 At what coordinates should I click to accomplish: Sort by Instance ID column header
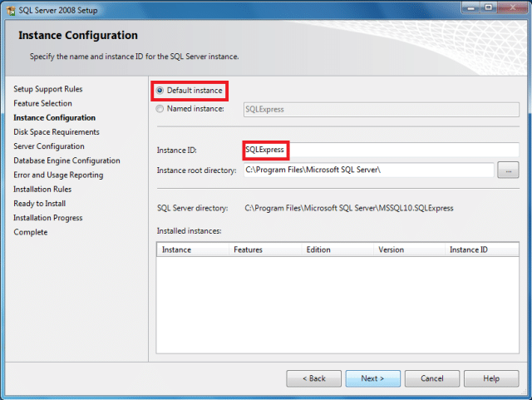pyautogui.click(x=482, y=249)
